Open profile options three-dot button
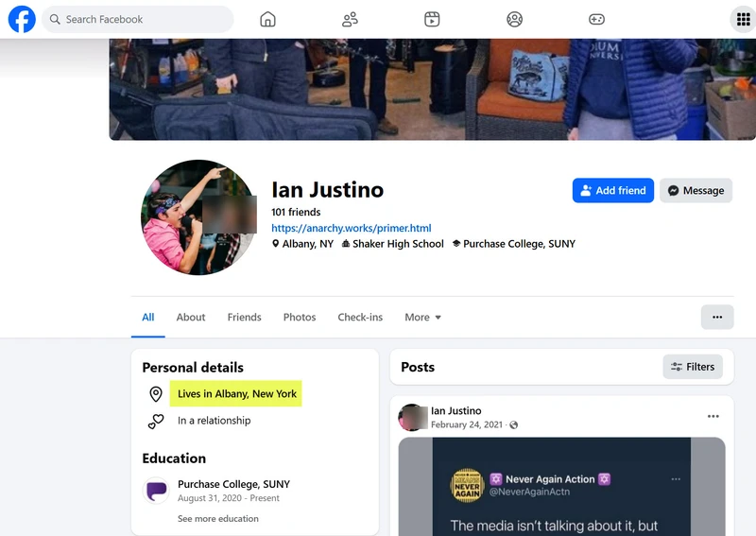The height and width of the screenshot is (536, 756). 717,317
